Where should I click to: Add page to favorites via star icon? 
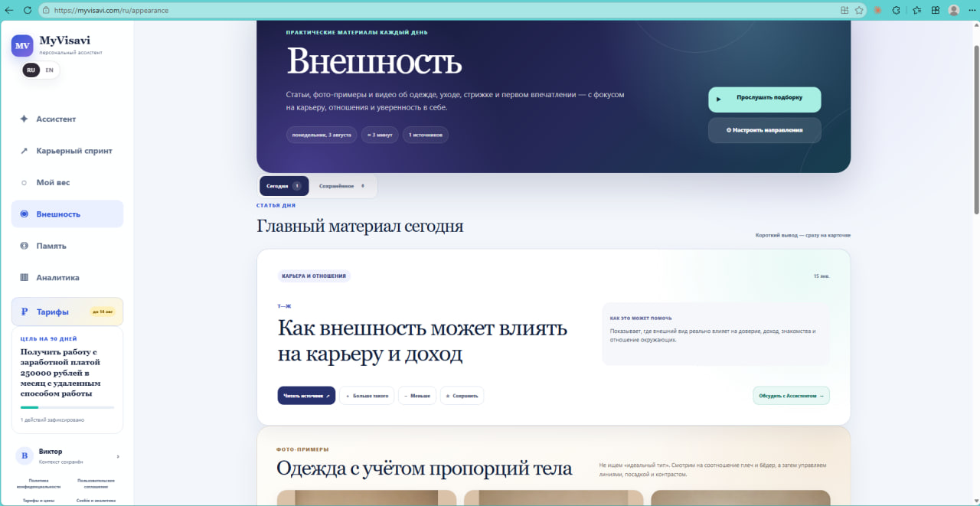859,11
